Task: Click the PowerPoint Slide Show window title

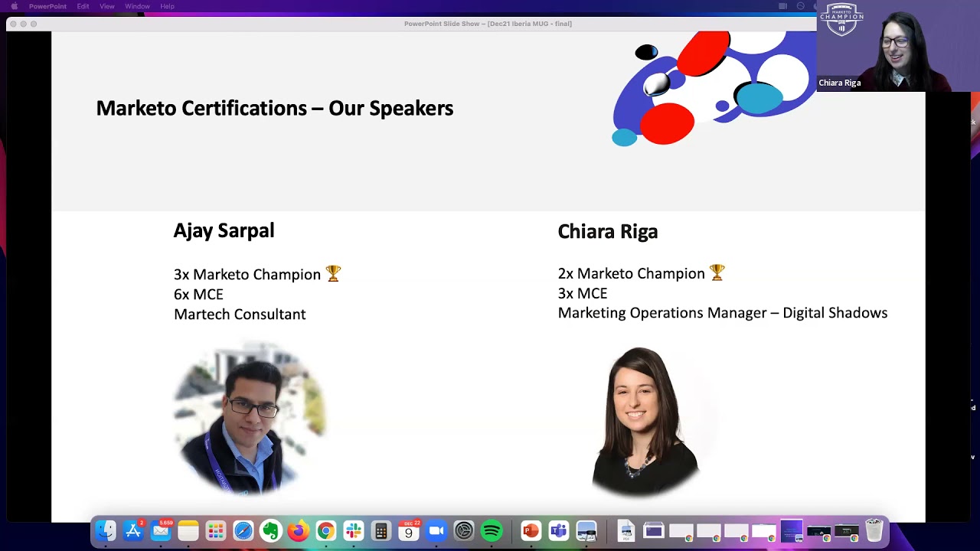Action: [x=488, y=24]
